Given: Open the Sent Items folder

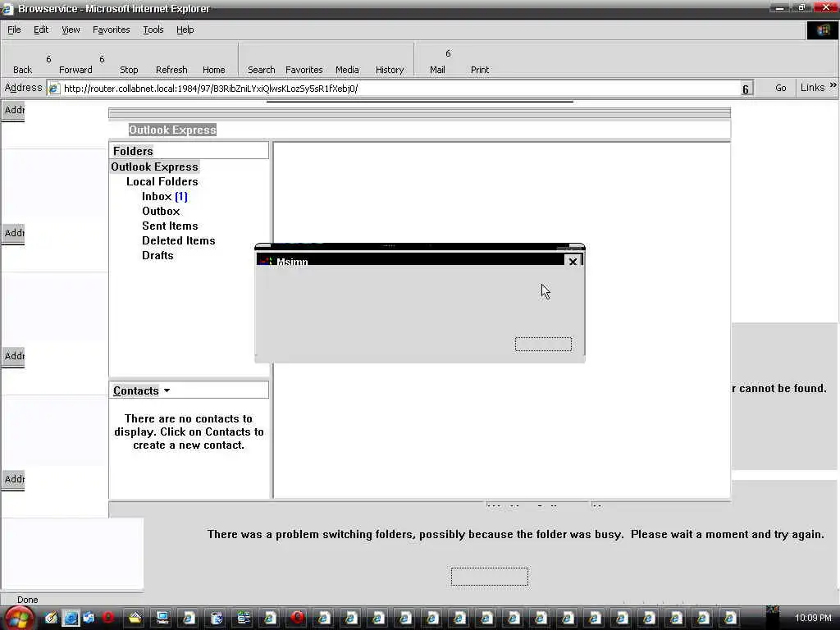Looking at the screenshot, I should pos(170,226).
